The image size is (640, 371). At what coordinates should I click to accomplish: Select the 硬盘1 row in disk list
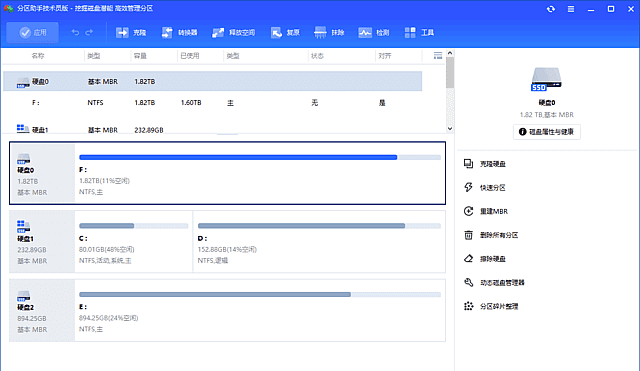[212, 130]
